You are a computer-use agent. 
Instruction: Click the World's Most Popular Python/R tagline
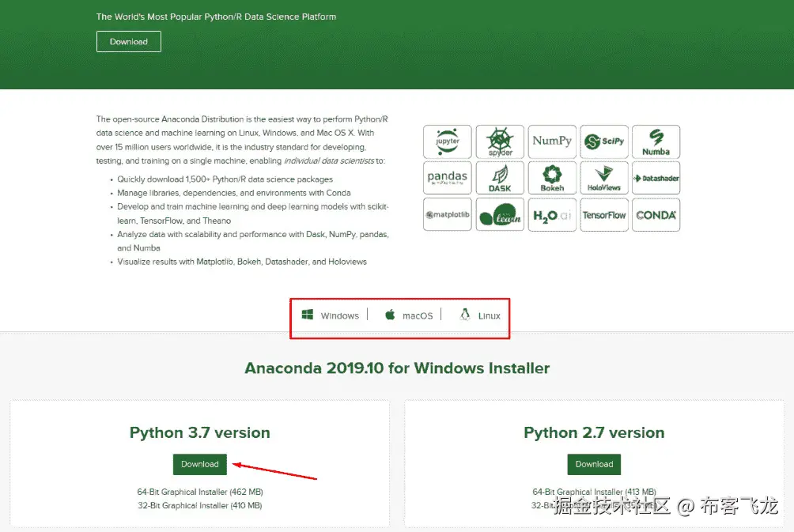pyautogui.click(x=216, y=17)
